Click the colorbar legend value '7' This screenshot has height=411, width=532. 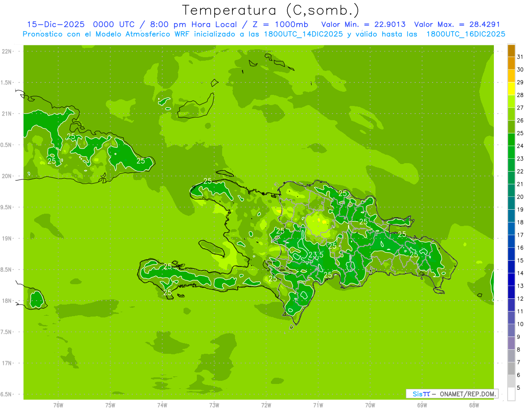tap(519, 362)
